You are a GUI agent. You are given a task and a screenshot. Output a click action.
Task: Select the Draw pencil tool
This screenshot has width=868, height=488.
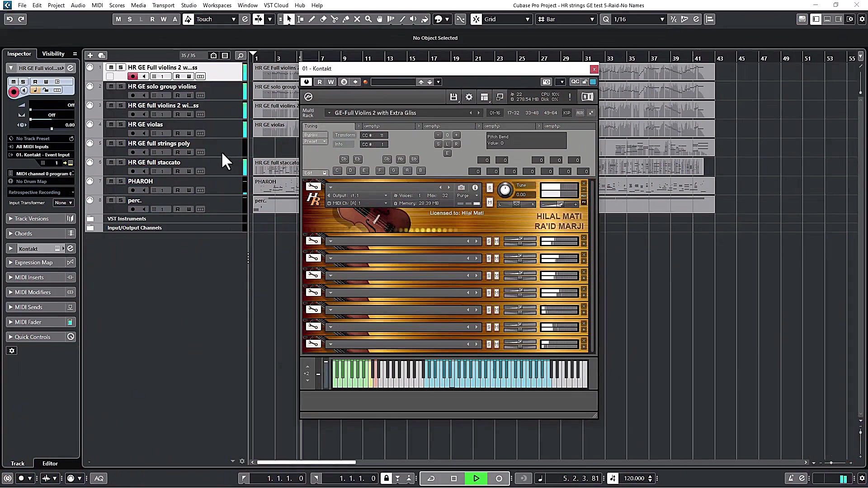coord(312,19)
